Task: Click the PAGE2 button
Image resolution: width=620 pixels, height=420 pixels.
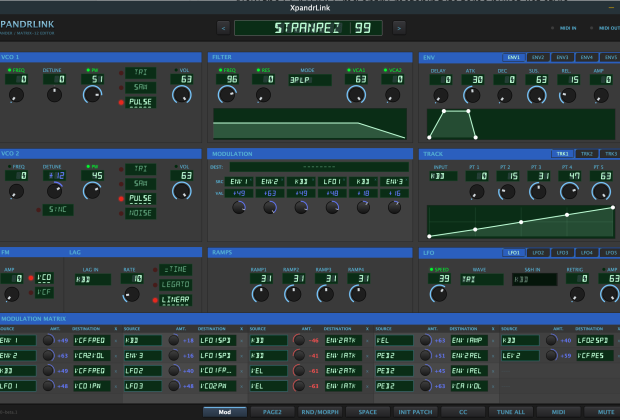Action: coord(272,412)
